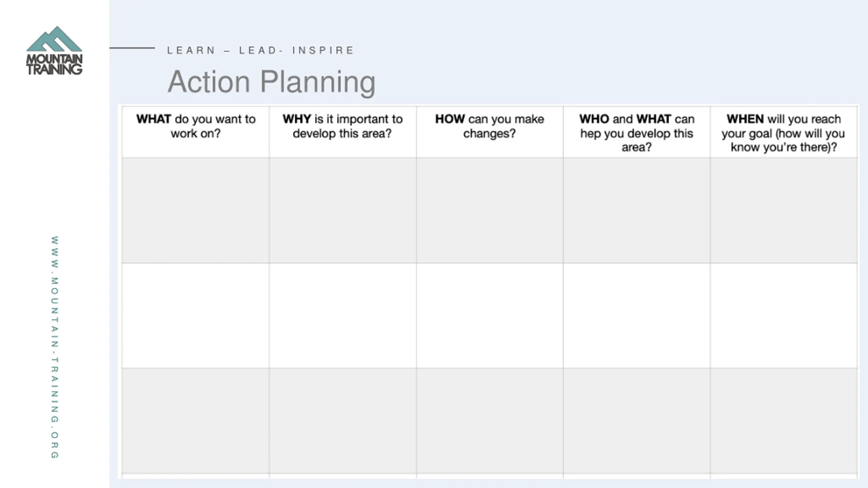Click first grey row cell under WHEN column
The image size is (868, 488).
[x=784, y=210]
